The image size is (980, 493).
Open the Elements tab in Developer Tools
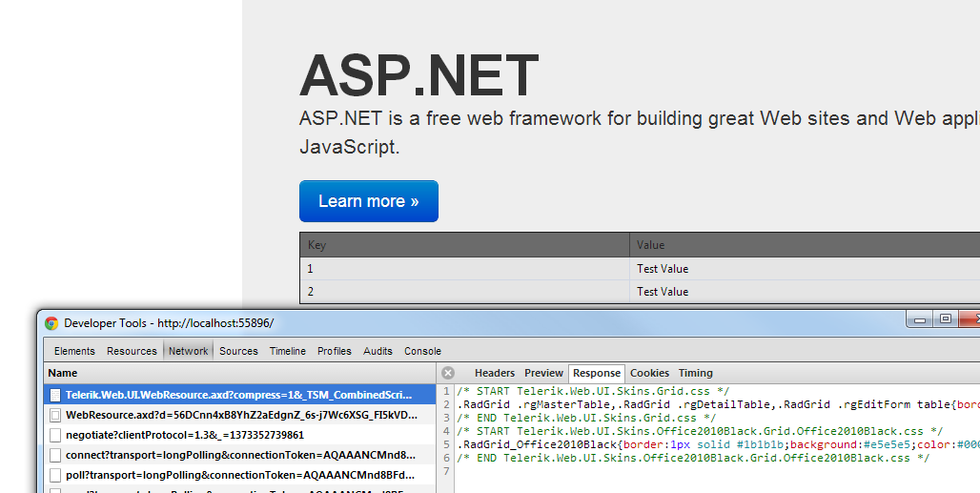(74, 351)
